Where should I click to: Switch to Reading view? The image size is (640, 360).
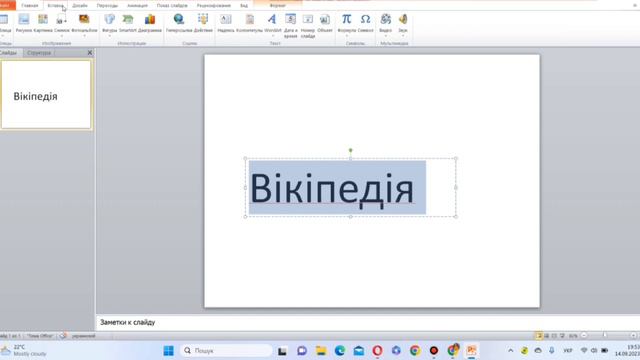[554, 336]
